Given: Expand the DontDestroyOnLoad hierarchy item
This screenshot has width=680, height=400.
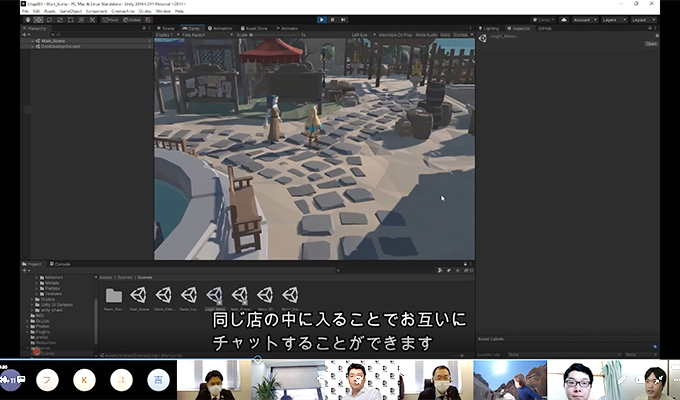Looking at the screenshot, I should pyautogui.click(x=33, y=46).
